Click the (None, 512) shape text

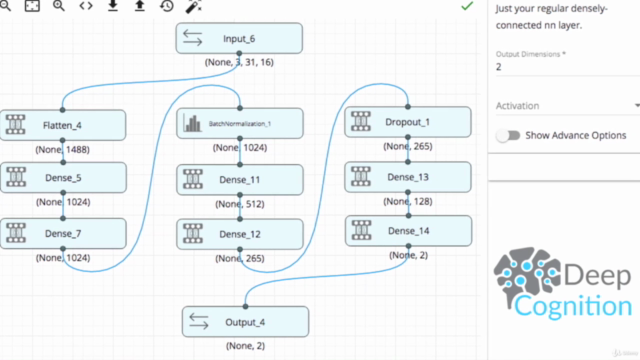point(240,204)
